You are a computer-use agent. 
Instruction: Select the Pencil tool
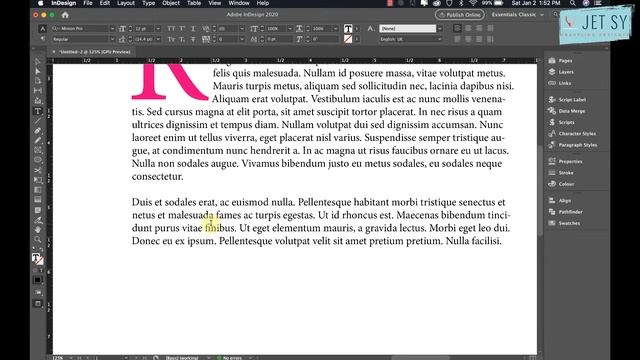pos(38,140)
